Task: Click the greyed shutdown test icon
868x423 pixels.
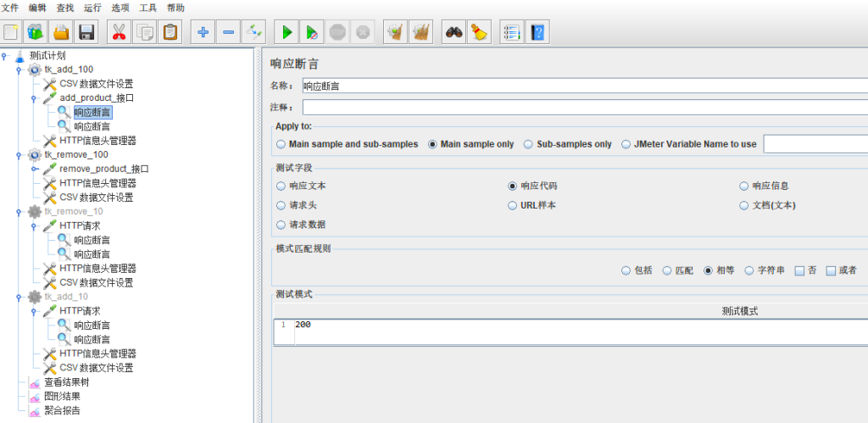Action: pyautogui.click(x=363, y=32)
